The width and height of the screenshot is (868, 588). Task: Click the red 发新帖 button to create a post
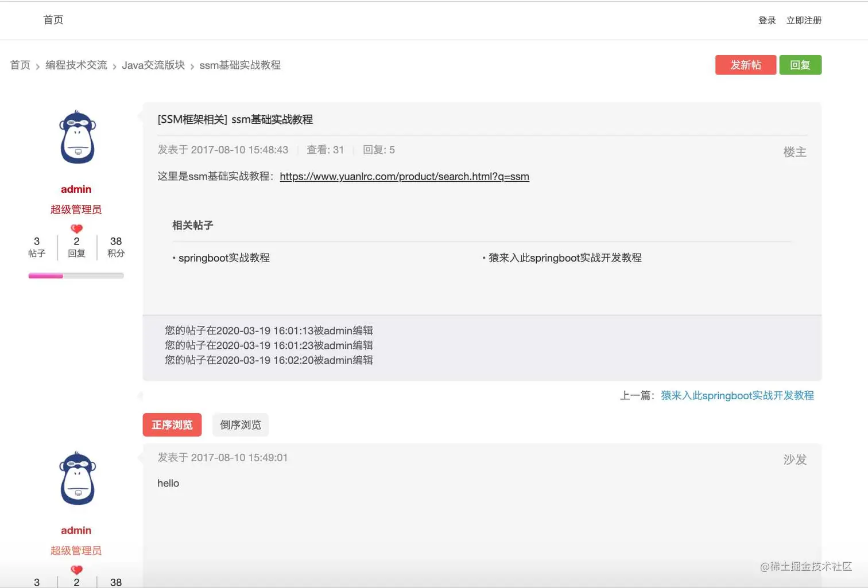pos(745,65)
